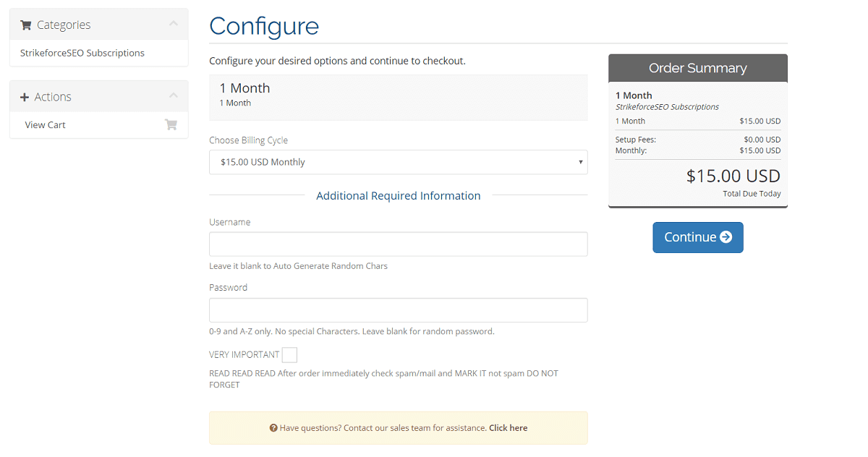868x457 pixels.
Task: Click 'StrikeforceSEO Subscriptions' italic text in summary
Action: coord(667,107)
